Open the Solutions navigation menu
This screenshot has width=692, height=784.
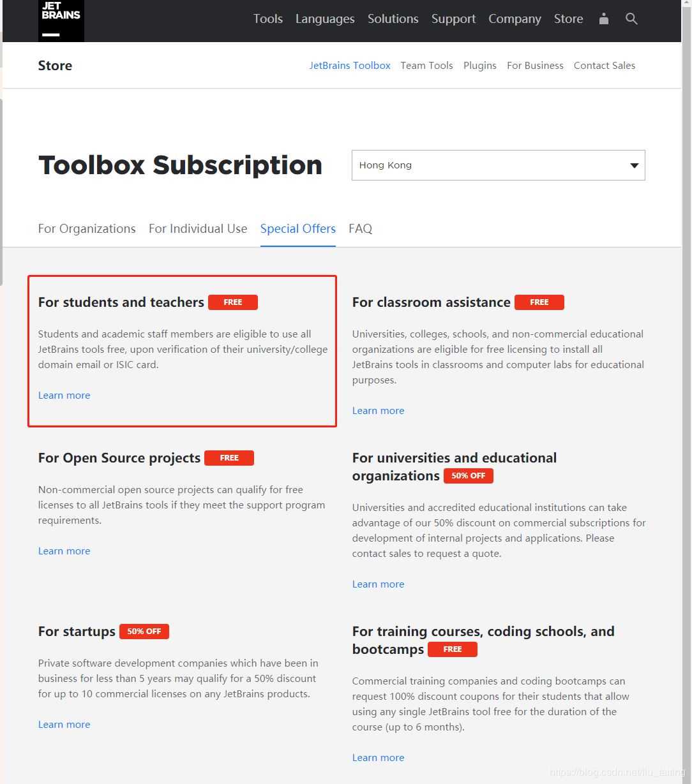[x=393, y=19]
